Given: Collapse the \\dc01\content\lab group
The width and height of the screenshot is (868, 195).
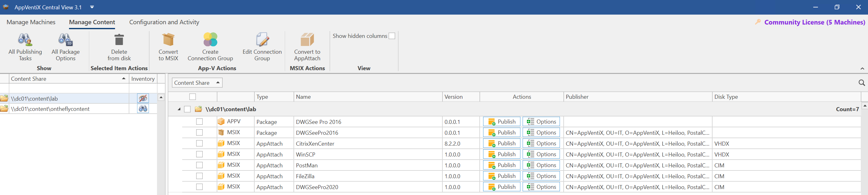Looking at the screenshot, I should (179, 109).
